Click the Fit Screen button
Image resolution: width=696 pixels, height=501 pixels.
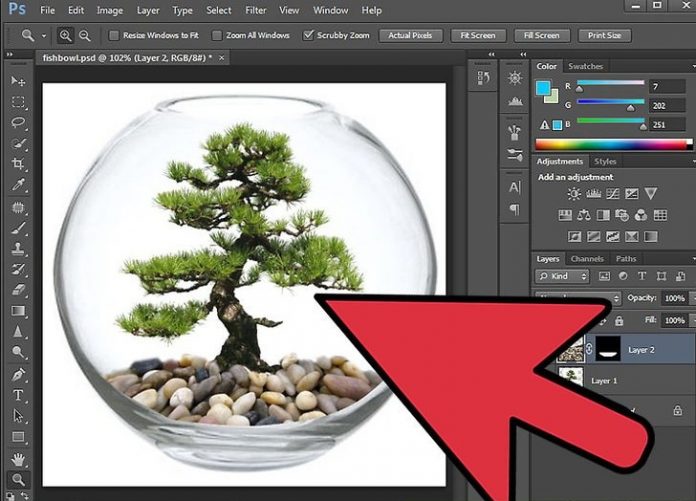(x=476, y=35)
